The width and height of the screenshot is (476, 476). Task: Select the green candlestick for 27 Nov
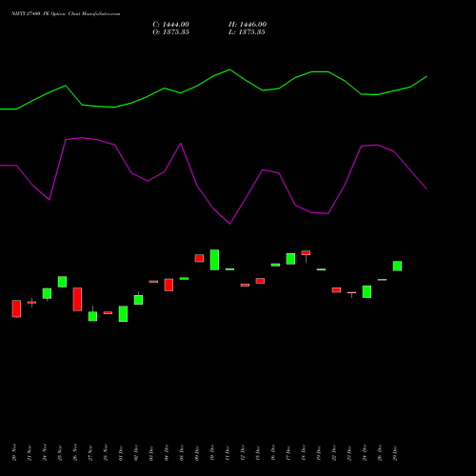(92, 316)
